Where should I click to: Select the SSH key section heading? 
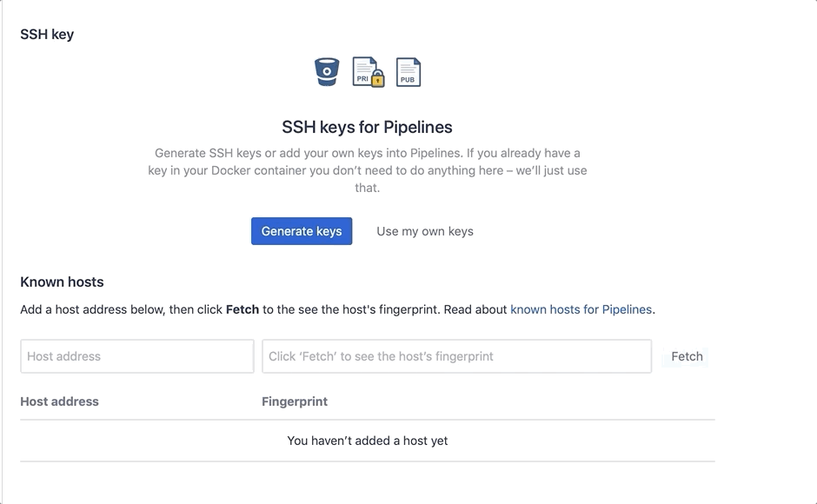pos(47,35)
